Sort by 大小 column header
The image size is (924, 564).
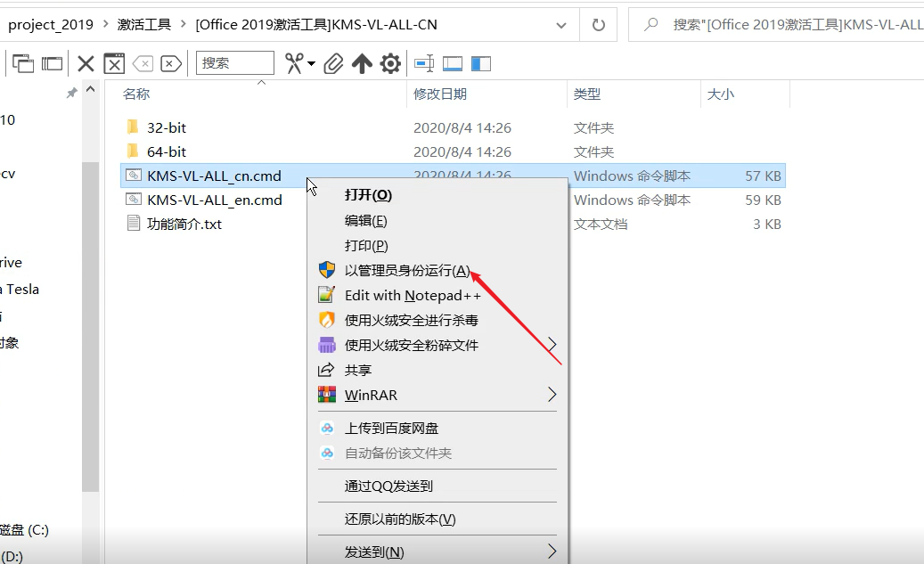pyautogui.click(x=720, y=94)
